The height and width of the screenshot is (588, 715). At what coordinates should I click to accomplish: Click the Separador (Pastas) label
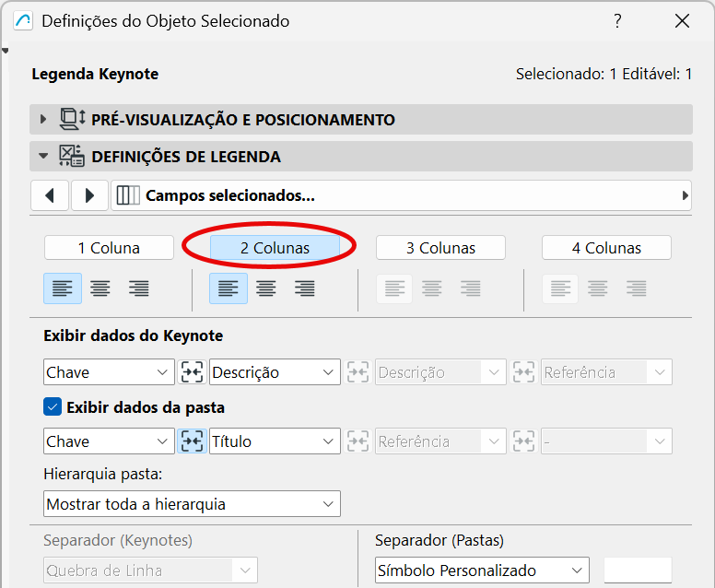[440, 541]
